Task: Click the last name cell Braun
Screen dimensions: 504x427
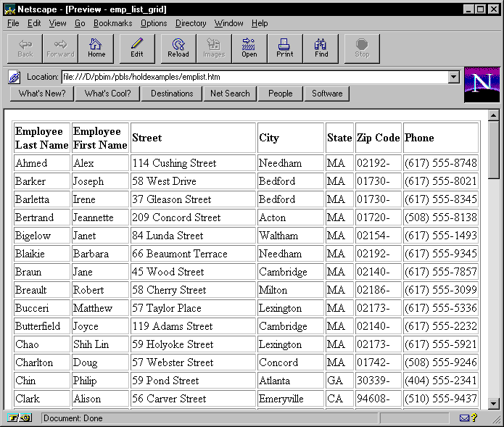Action: pyautogui.click(x=42, y=272)
